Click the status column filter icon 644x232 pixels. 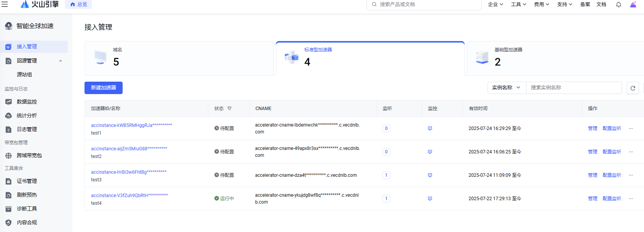pos(229,109)
